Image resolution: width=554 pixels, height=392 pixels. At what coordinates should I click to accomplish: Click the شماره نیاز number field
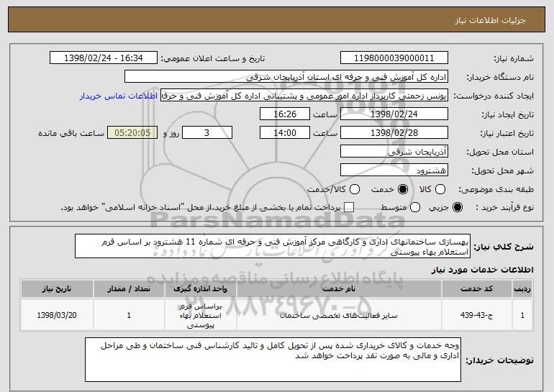tap(394, 58)
